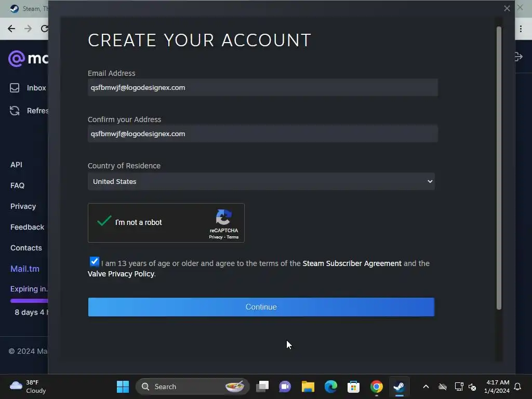Screen dimensions: 532x399
Task: Open the reCAPTCHA Privacy link
Action: click(216, 237)
